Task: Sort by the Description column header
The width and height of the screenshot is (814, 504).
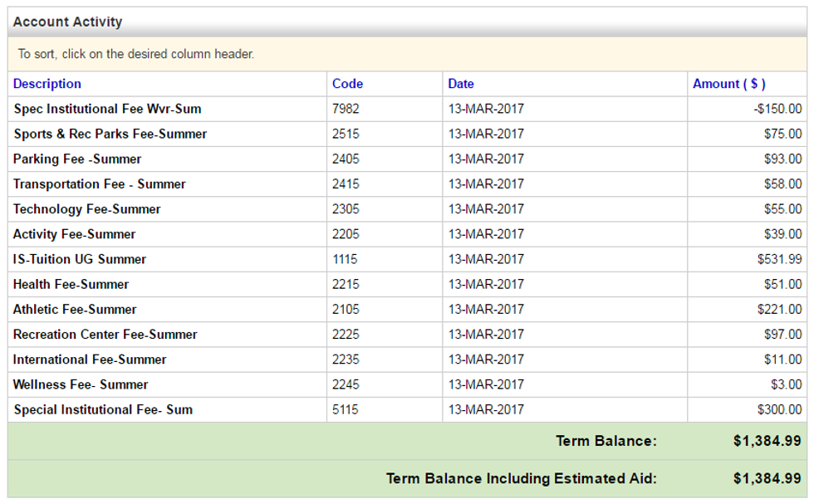Action: [47, 84]
